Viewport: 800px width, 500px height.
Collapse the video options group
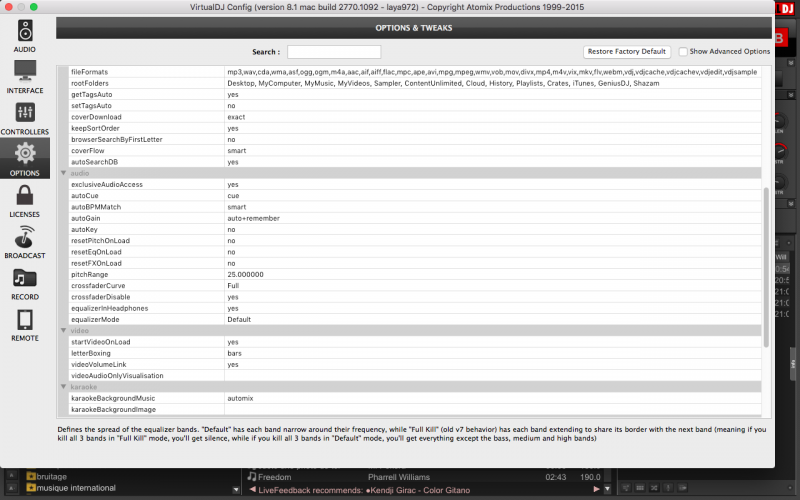click(63, 331)
